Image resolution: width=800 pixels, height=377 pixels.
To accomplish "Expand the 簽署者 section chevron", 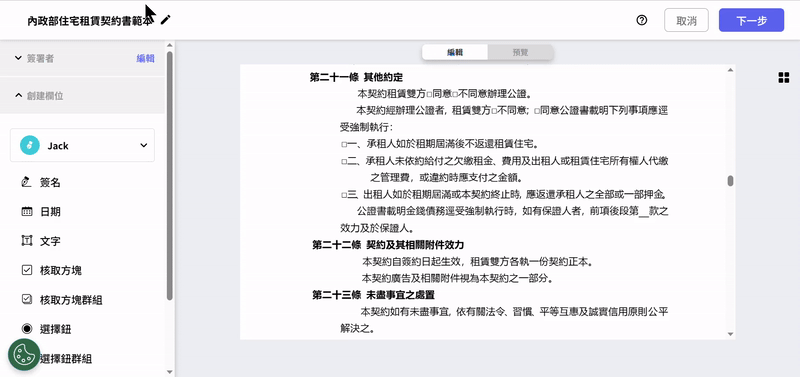I will point(18,58).
